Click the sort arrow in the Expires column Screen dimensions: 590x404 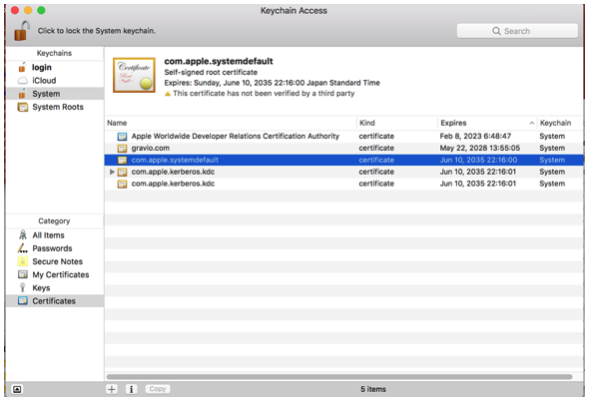(531, 123)
